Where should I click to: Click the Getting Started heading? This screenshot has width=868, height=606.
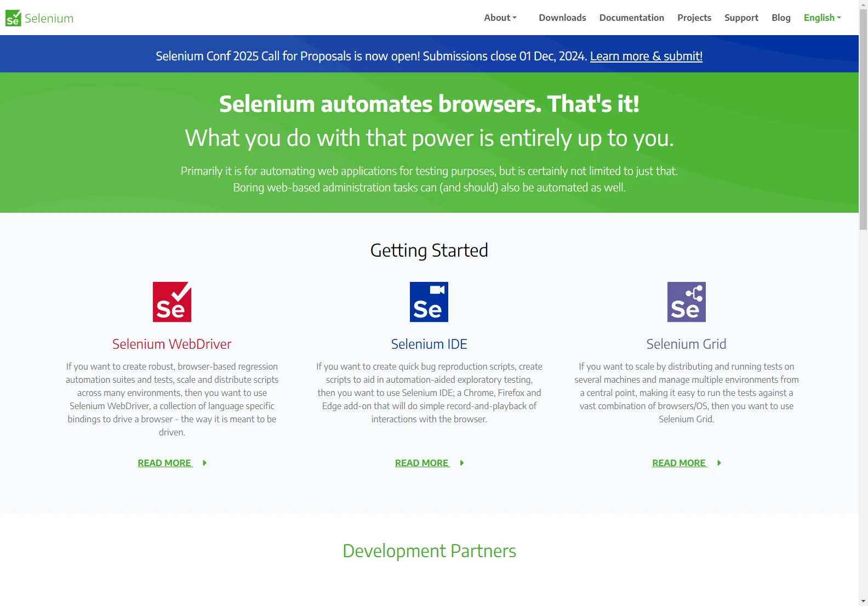[x=429, y=250]
